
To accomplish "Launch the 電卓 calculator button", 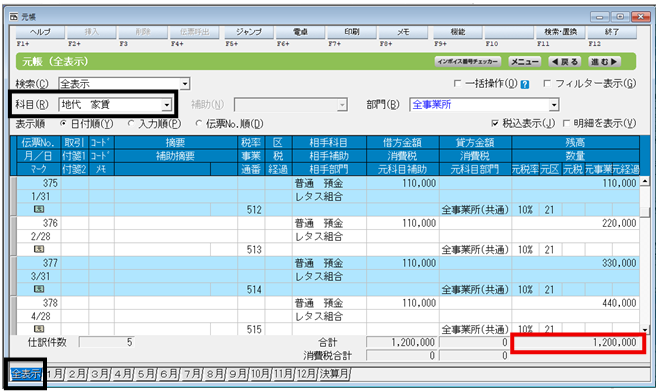I will (300, 32).
